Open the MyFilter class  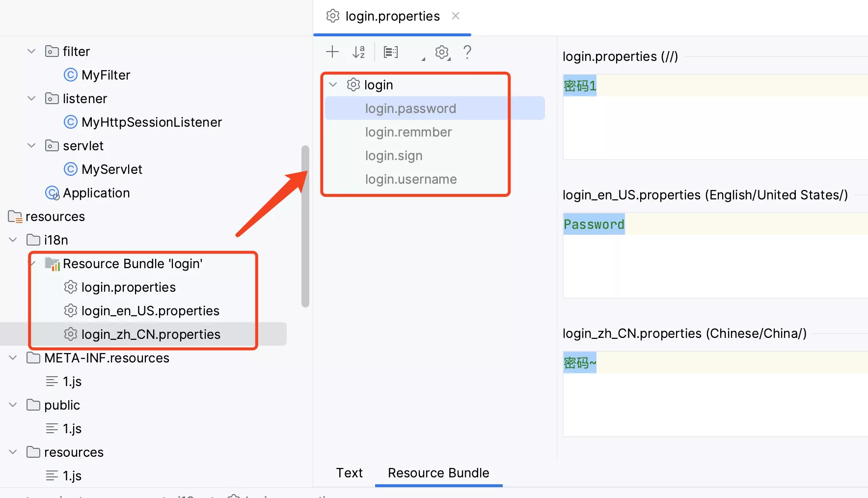tap(106, 75)
